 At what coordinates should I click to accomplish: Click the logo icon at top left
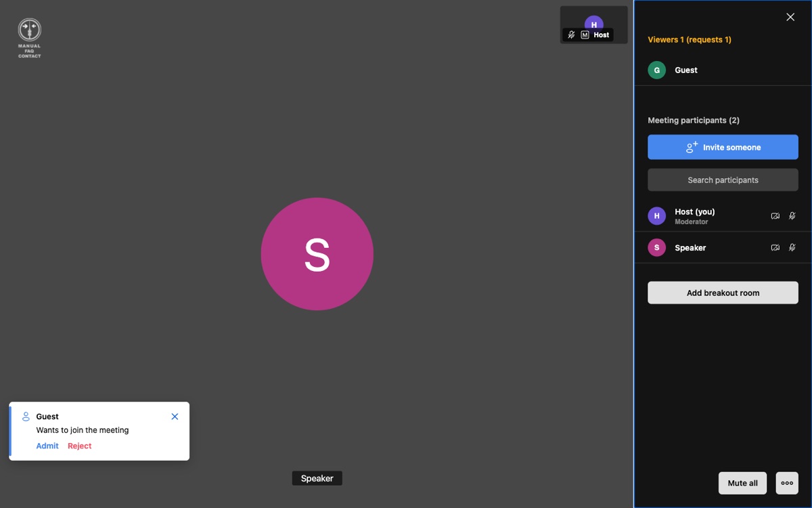[x=29, y=30]
